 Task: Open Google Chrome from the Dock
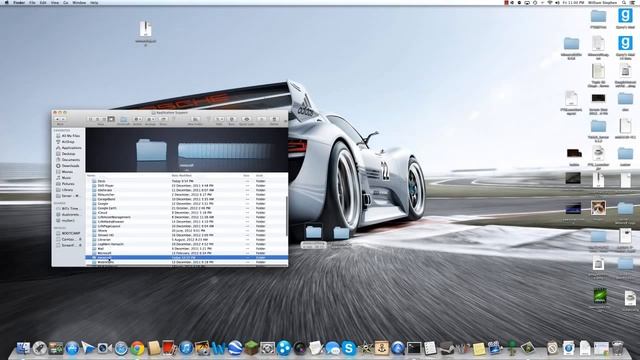point(137,348)
